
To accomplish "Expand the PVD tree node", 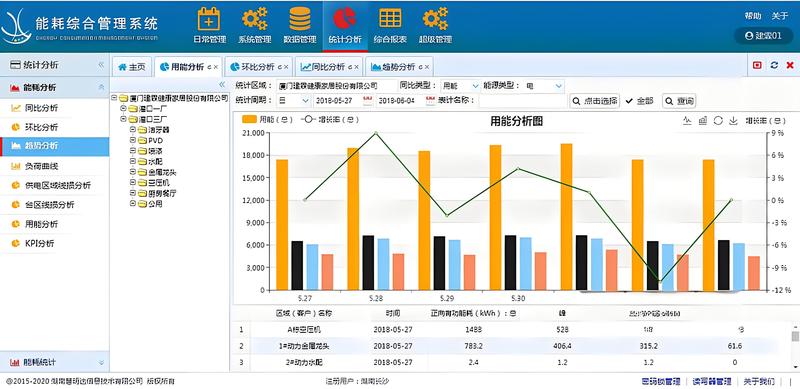I will (133, 140).
